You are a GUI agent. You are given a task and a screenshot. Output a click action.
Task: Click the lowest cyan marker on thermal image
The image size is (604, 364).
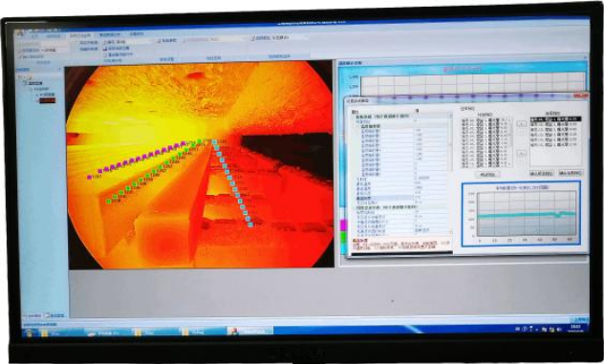(x=250, y=225)
